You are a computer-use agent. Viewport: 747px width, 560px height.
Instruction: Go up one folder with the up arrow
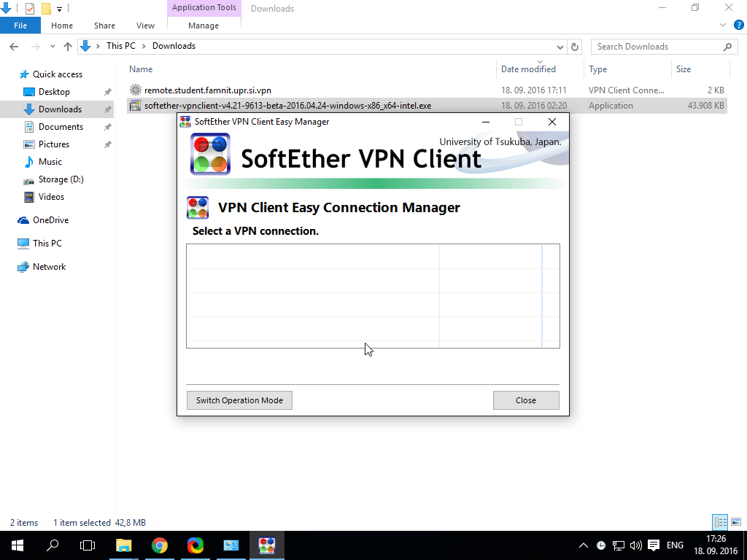[68, 47]
